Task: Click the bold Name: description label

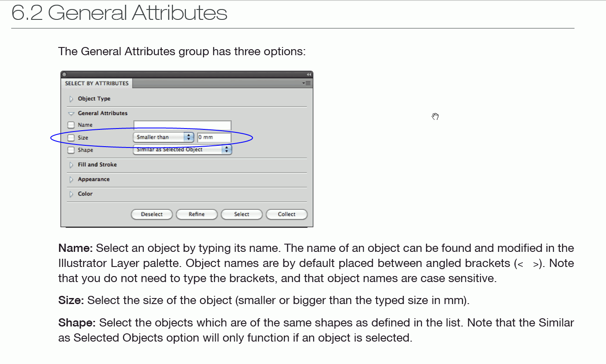Action: (75, 248)
